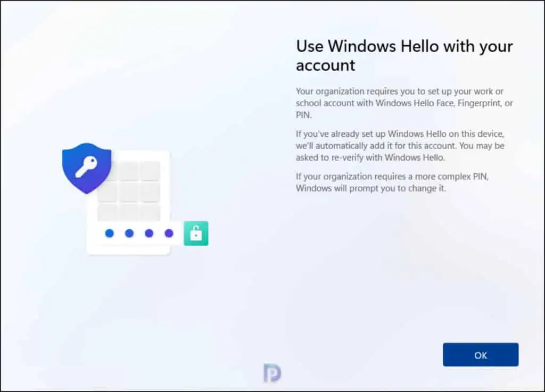Click the paragraph about a more complex PIN

point(392,182)
